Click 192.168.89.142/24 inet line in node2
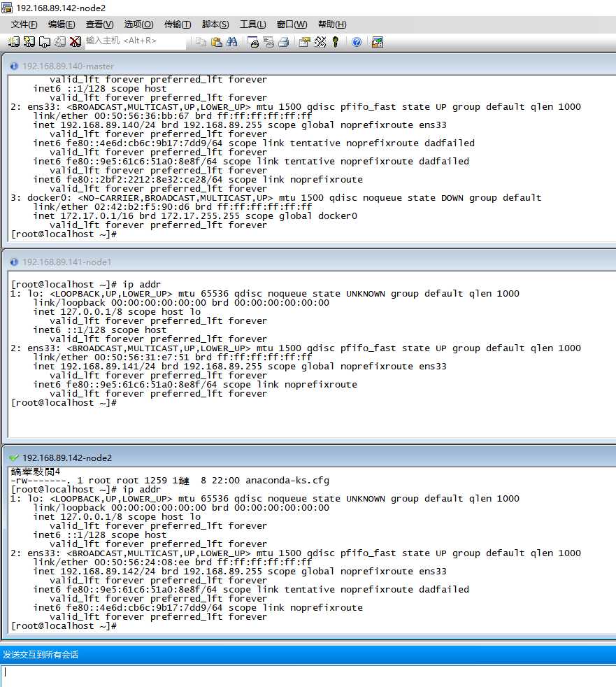 point(240,572)
